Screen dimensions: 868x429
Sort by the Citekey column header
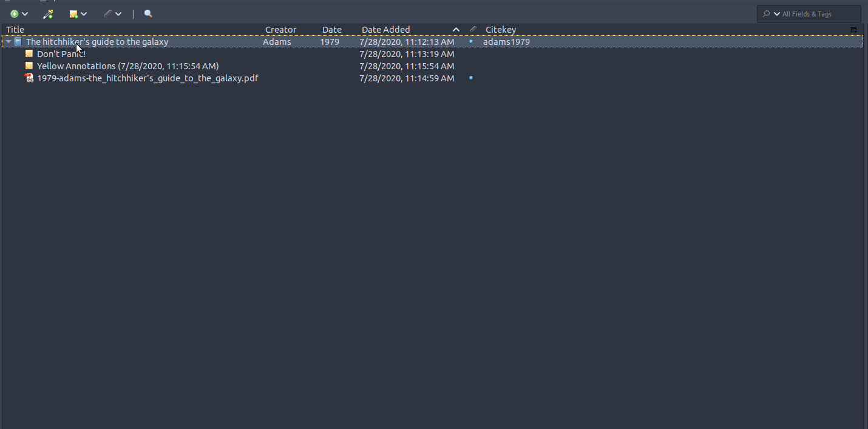point(501,30)
